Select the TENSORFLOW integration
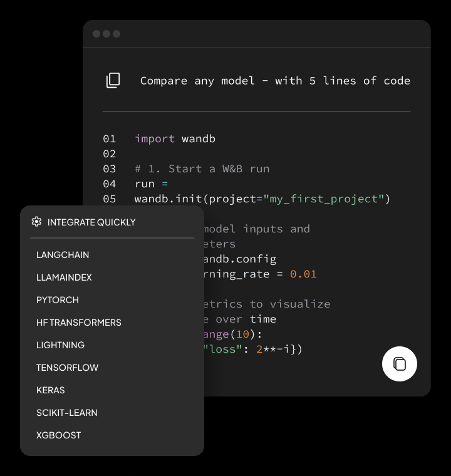The height and width of the screenshot is (476, 451). (x=68, y=368)
